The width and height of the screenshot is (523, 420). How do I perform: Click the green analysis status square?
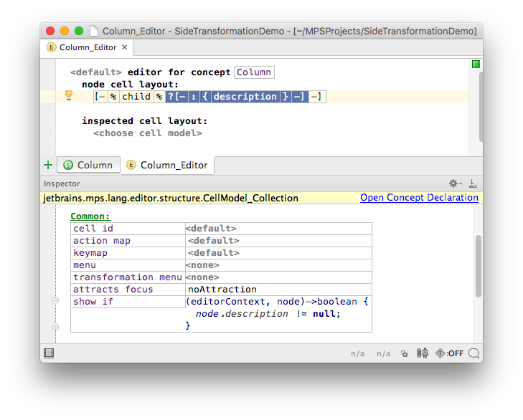(476, 65)
